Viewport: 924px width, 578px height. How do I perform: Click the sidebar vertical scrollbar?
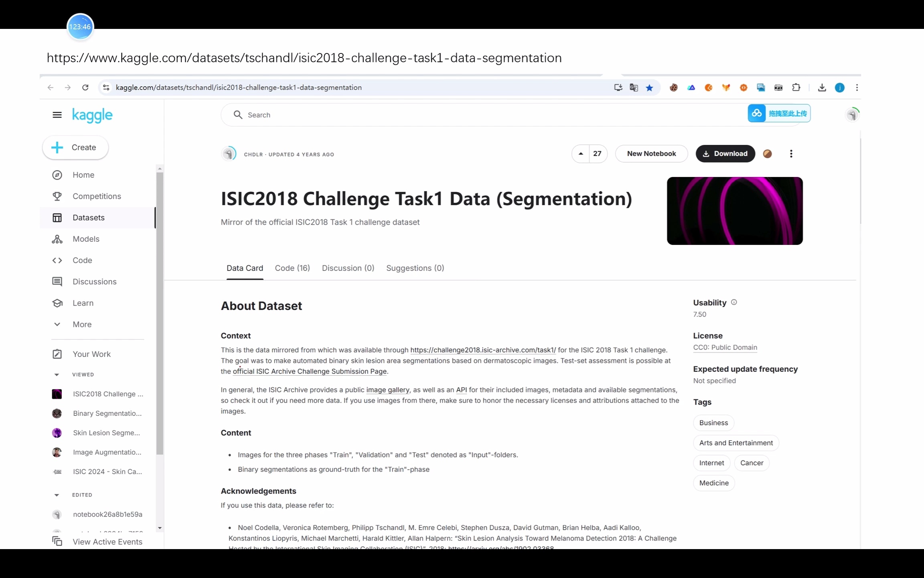click(x=160, y=313)
